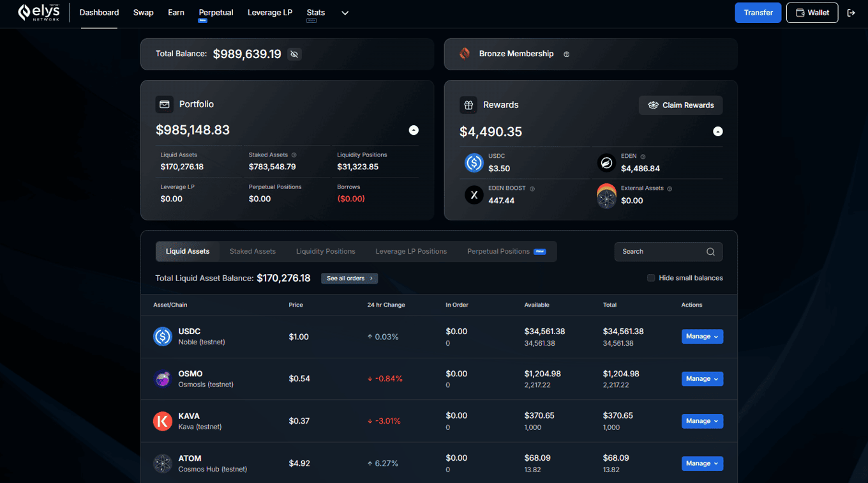This screenshot has height=483, width=868.
Task: Click the In Order column header
Action: click(457, 305)
